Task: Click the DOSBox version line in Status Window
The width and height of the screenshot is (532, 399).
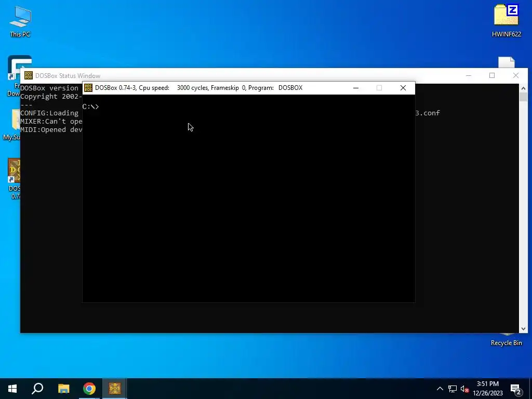Action: tap(49, 88)
